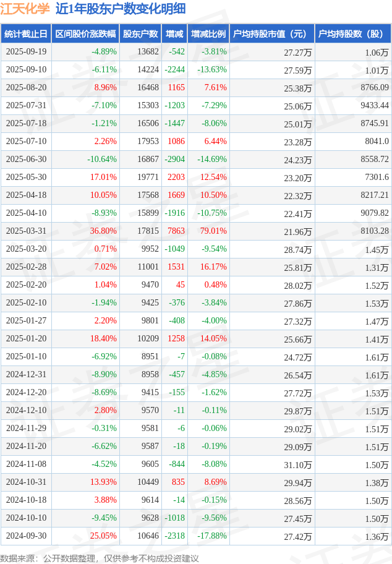This screenshot has width=392, height=564.
Task: Select the 2024-09-30 date row
Action: (x=26, y=536)
